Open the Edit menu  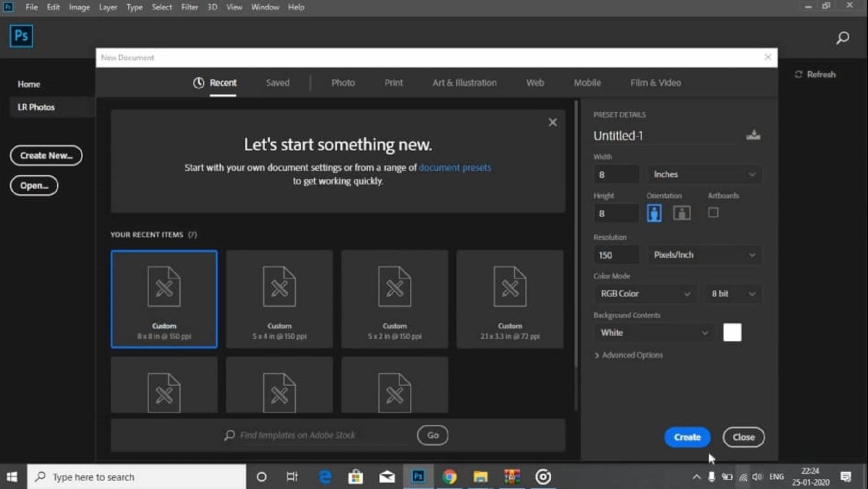53,7
